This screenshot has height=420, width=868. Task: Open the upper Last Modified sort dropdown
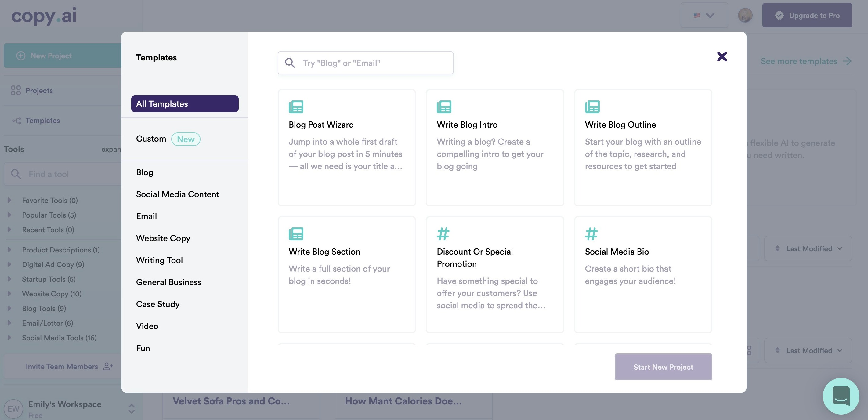pyautogui.click(x=808, y=248)
